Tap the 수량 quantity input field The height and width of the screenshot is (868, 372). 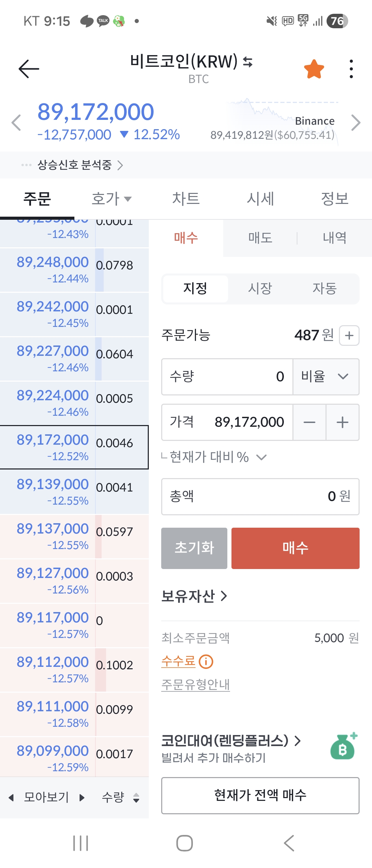pyautogui.click(x=227, y=376)
